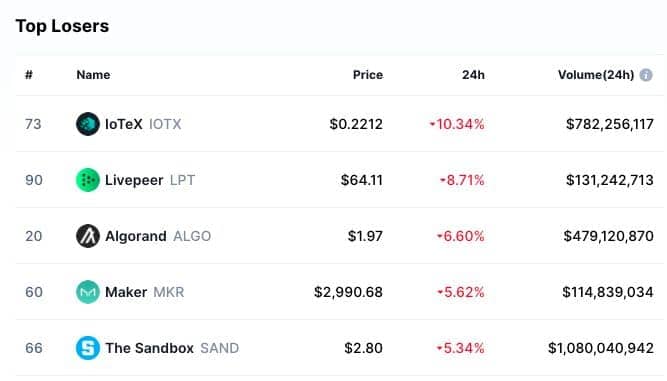Sort by the Name column header
Viewport: 667px width, 381px height.
coord(93,75)
